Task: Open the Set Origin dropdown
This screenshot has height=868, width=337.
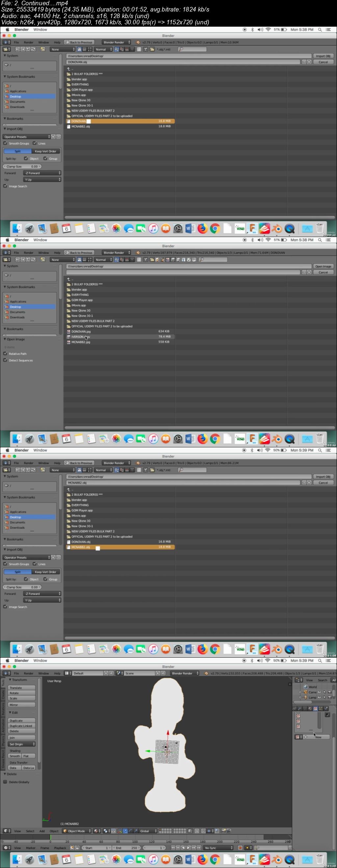Action: pos(22,744)
